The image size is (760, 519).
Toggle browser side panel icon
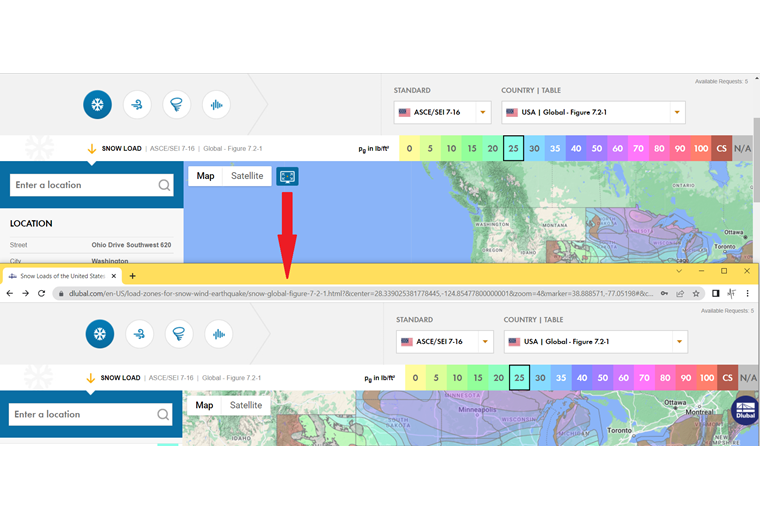pyautogui.click(x=715, y=293)
